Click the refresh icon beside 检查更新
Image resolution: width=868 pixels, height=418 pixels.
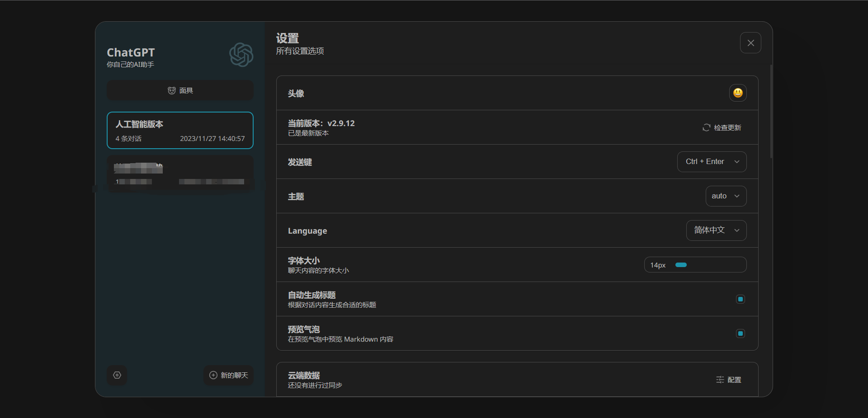(706, 128)
